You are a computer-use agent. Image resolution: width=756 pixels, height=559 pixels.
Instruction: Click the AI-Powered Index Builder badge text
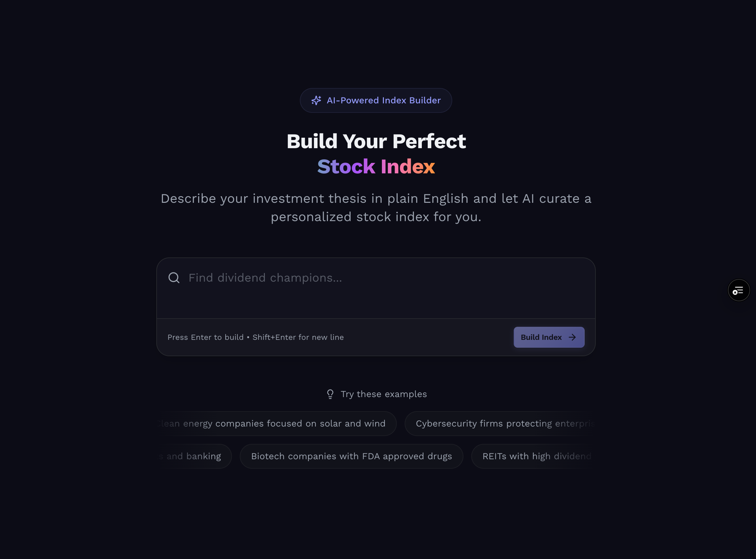pos(384,100)
